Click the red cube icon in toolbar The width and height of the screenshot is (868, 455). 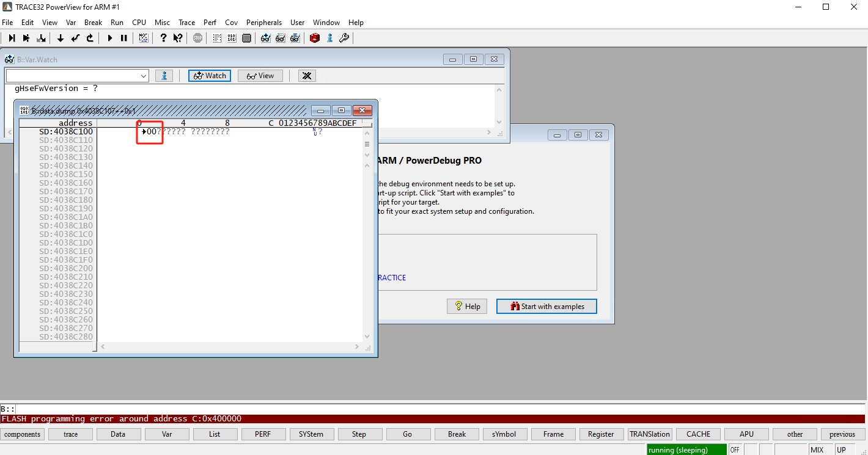[x=315, y=38]
